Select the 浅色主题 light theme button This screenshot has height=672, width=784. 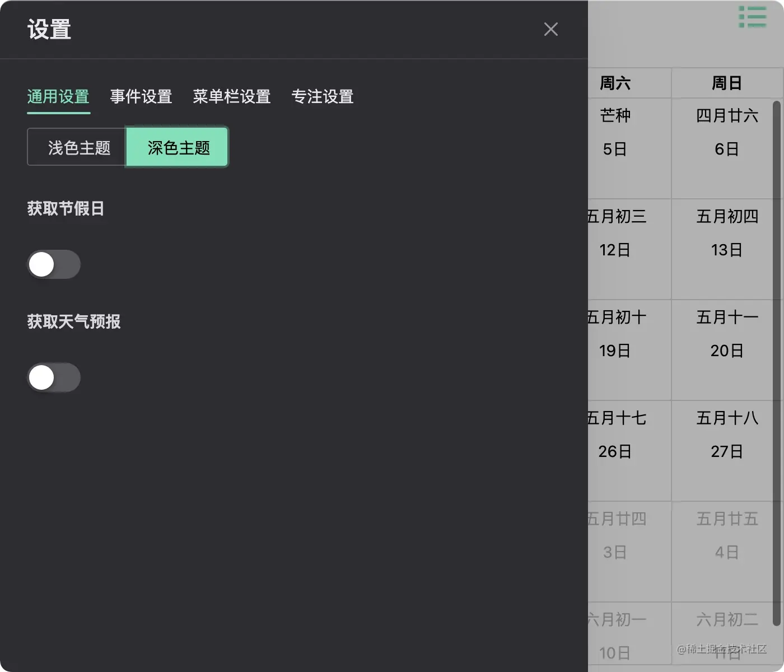pyautogui.click(x=77, y=147)
